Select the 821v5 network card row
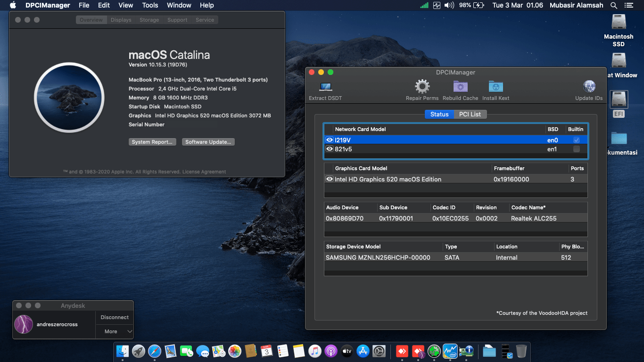The width and height of the screenshot is (644, 362). click(456, 149)
